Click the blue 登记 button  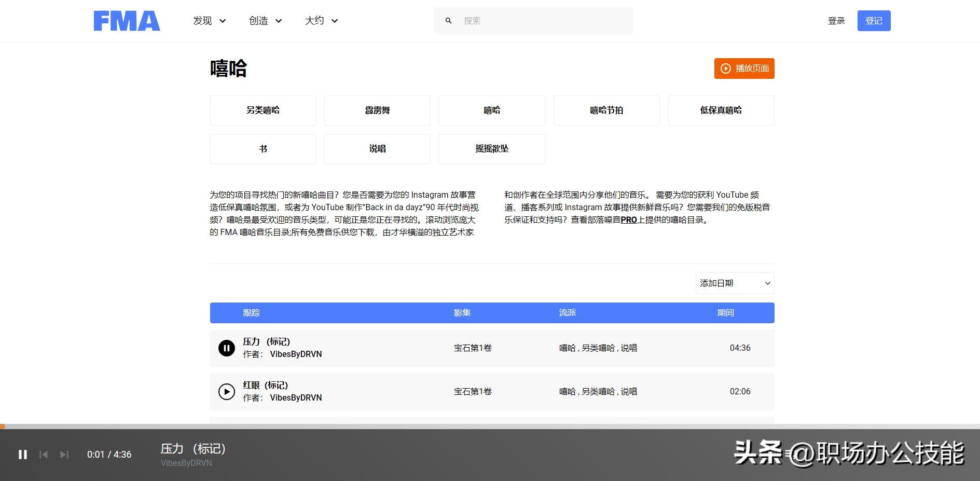[874, 21]
